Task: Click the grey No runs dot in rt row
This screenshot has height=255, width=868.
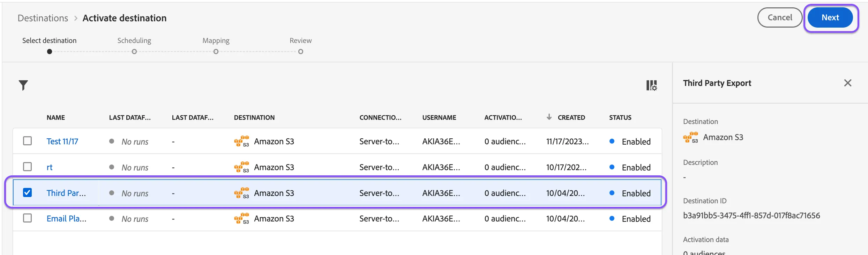Action: point(112,167)
